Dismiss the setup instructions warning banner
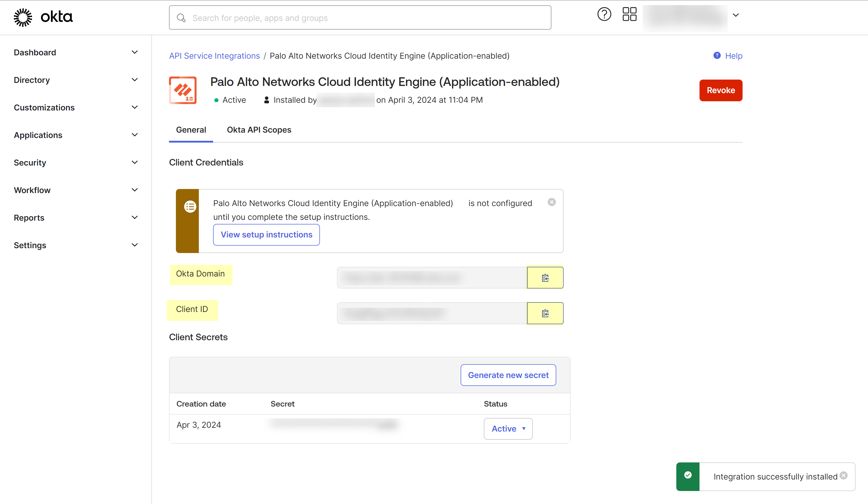 click(552, 202)
